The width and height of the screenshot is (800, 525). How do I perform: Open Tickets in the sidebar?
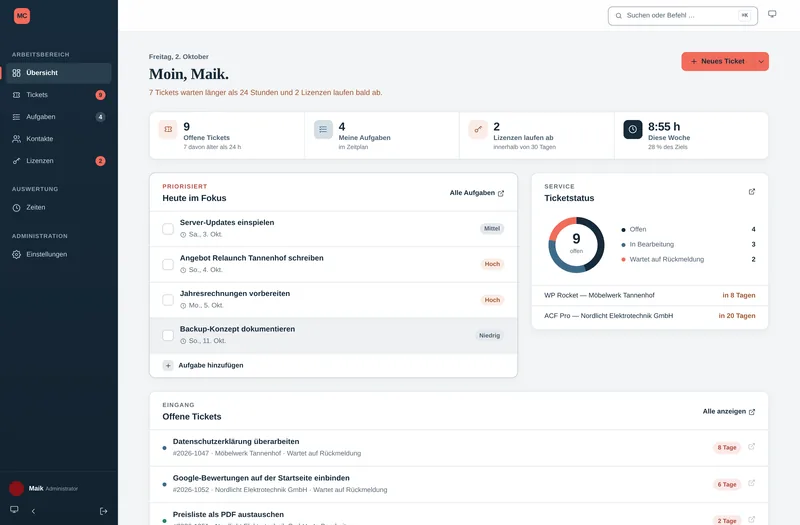pos(59,95)
